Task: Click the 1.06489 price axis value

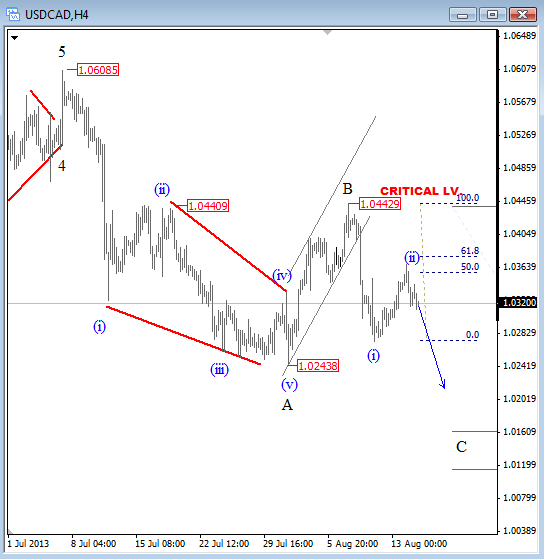Action: 519,36
